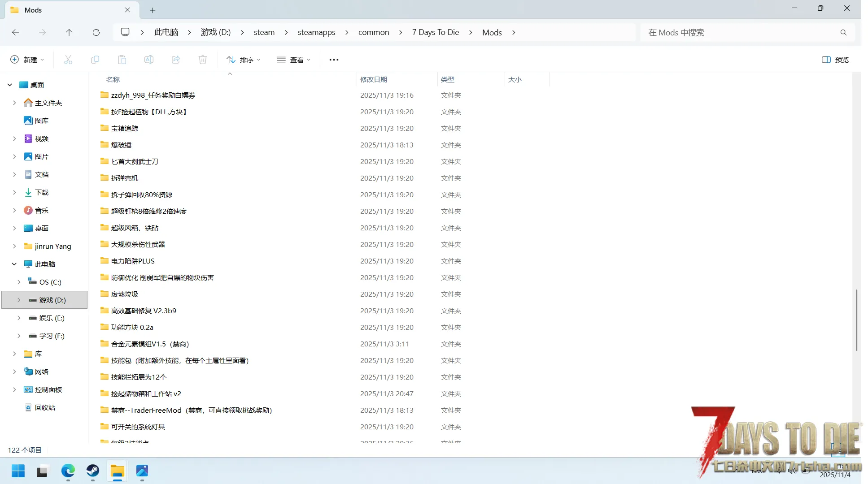Image resolution: width=868 pixels, height=484 pixels.
Task: Open the 排序 sort dropdown
Action: click(x=244, y=60)
